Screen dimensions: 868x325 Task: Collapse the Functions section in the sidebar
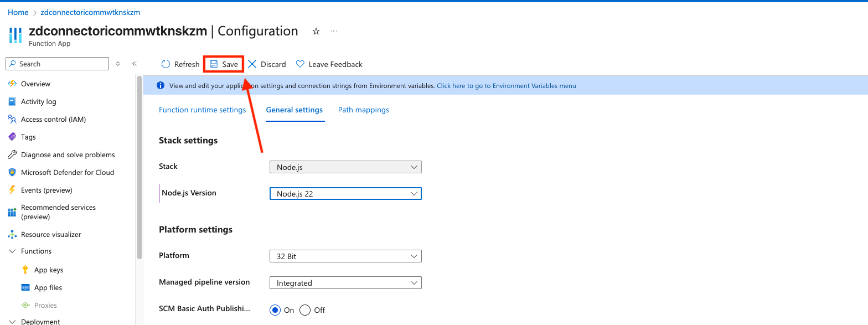point(12,251)
